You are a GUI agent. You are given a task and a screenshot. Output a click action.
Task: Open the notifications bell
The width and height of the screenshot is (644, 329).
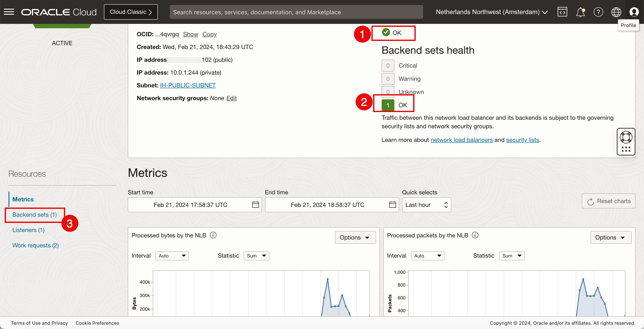click(580, 12)
